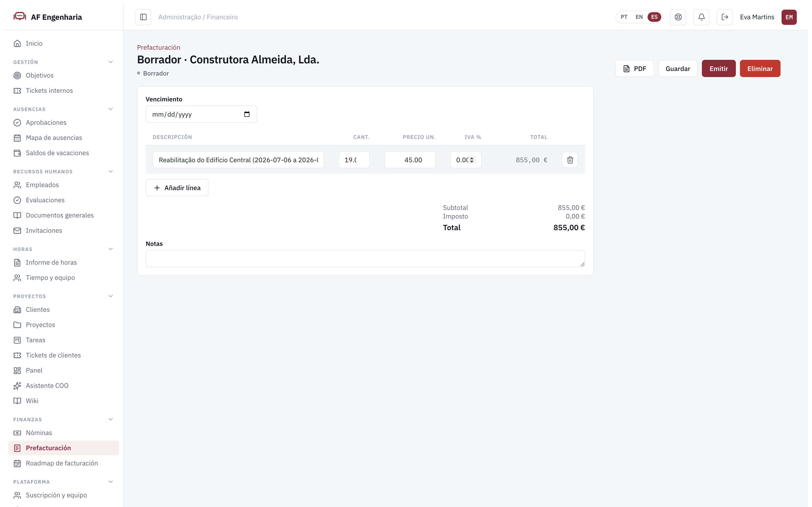Toggle the sidebar panel icon
The image size is (812, 507).
143,17
